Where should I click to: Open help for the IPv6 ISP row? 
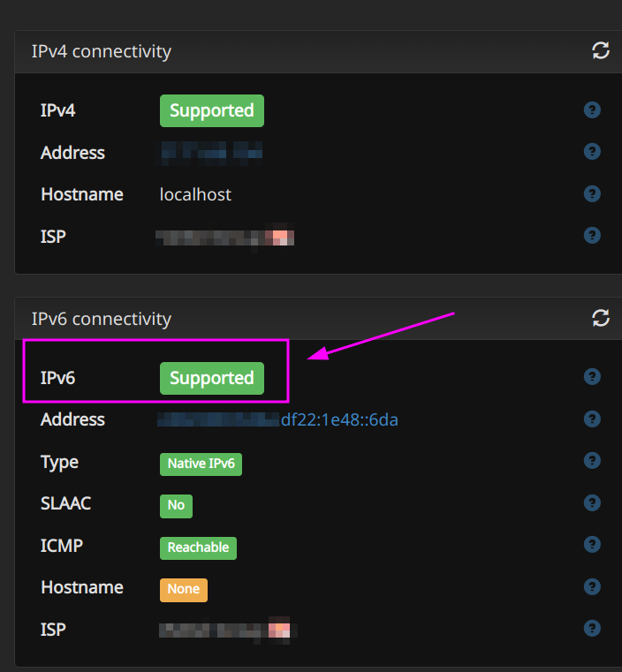[x=593, y=629]
